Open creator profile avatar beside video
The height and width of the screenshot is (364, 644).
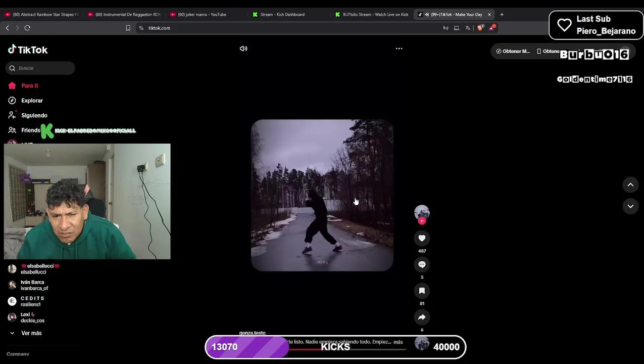pyautogui.click(x=422, y=212)
